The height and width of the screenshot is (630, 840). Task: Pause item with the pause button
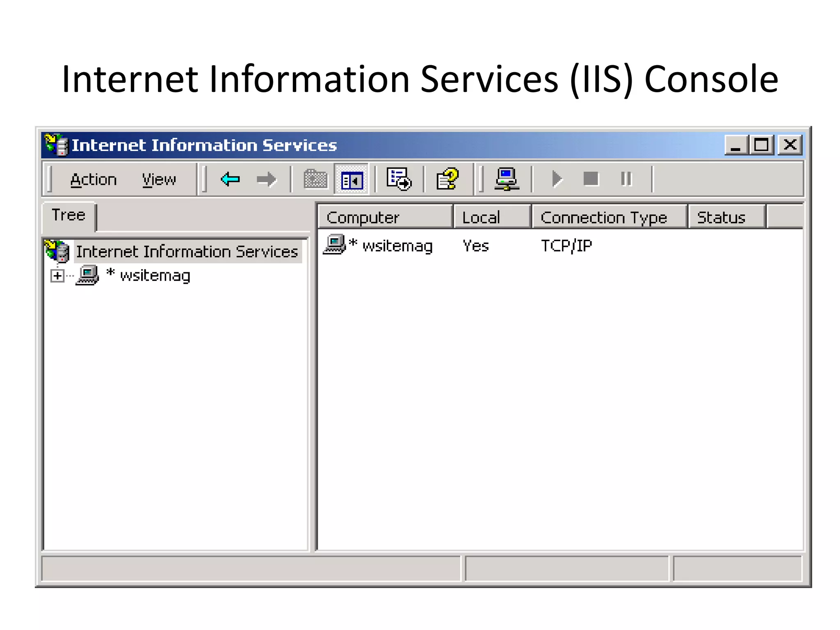626,179
